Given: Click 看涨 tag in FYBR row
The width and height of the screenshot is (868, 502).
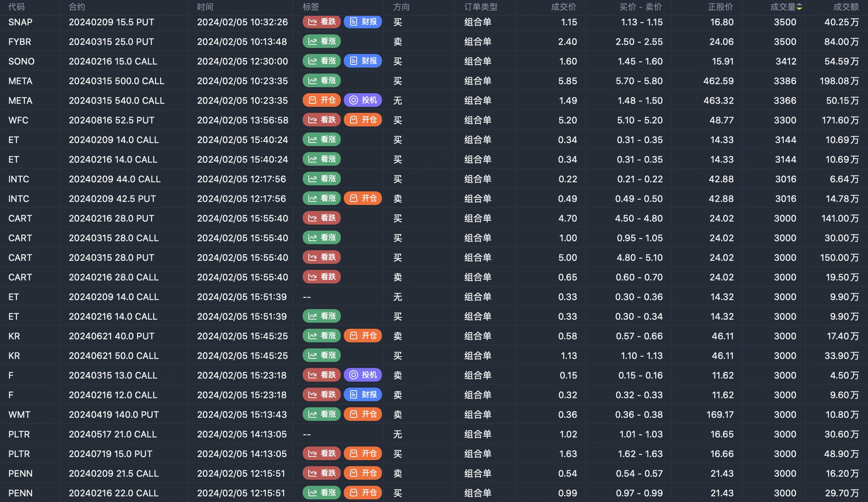Looking at the screenshot, I should click(x=322, y=42).
